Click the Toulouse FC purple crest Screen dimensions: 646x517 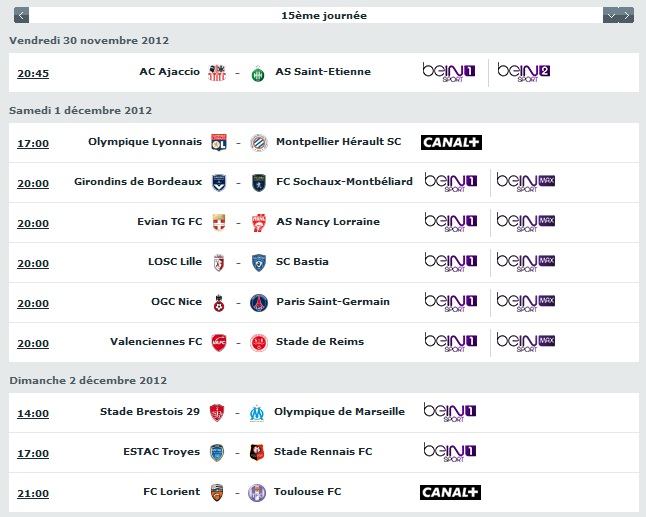257,493
